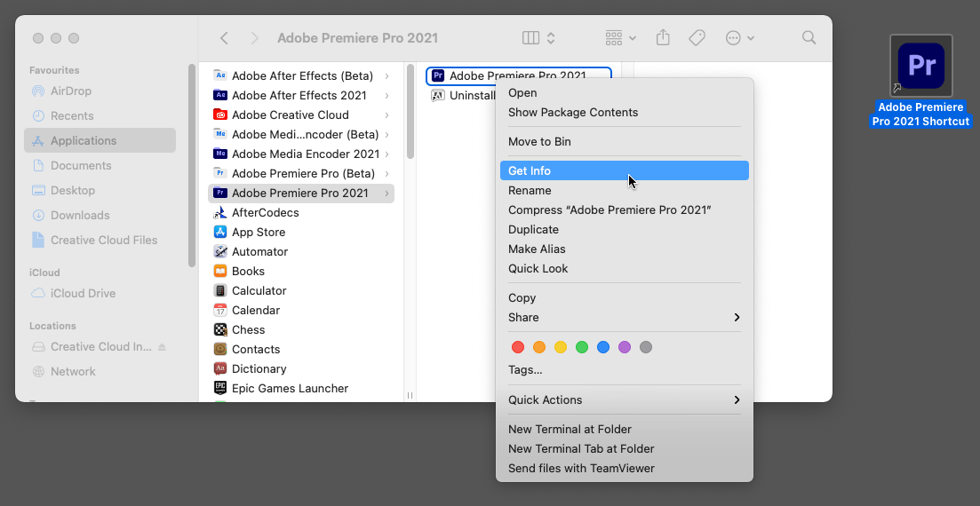The image size is (980, 506).
Task: Click the Finder search magnifier icon
Action: coord(809,38)
